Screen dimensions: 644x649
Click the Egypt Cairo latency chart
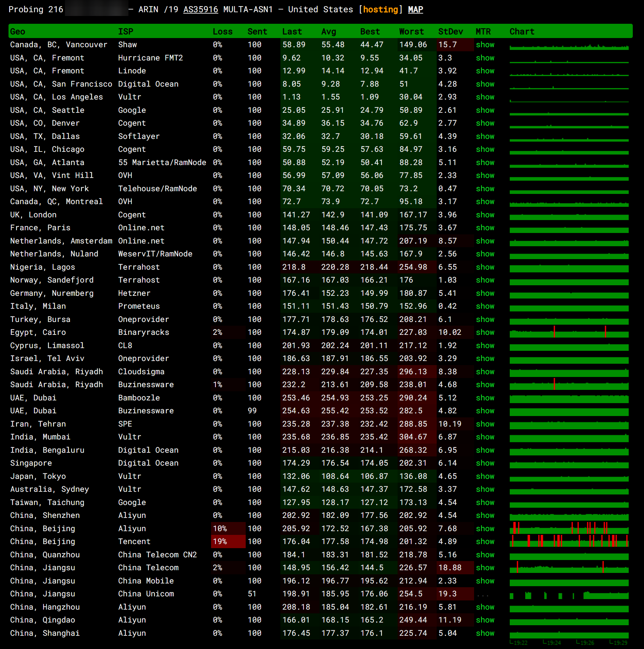click(x=569, y=332)
